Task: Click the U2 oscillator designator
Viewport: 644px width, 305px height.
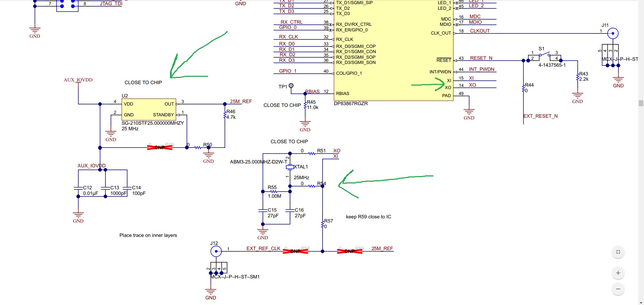Action: click(125, 96)
